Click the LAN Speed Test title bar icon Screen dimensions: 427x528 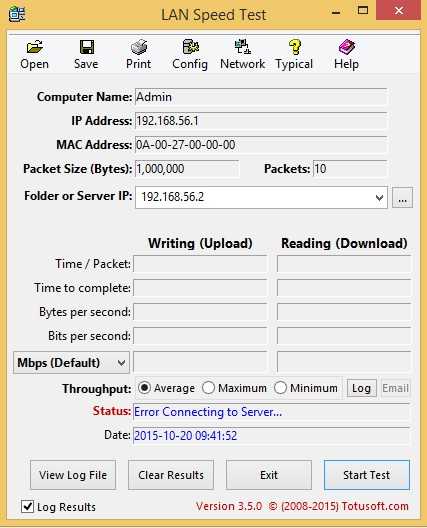[x=17, y=14]
